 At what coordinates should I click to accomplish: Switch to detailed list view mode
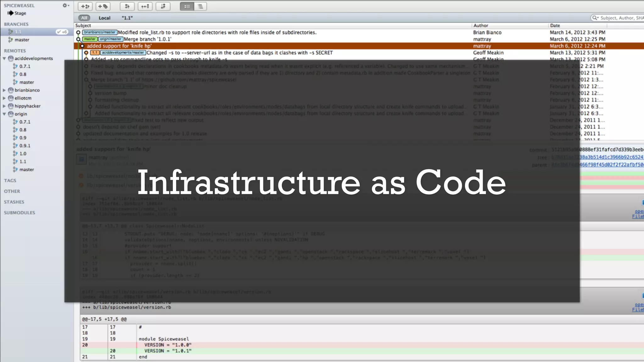coord(187,6)
